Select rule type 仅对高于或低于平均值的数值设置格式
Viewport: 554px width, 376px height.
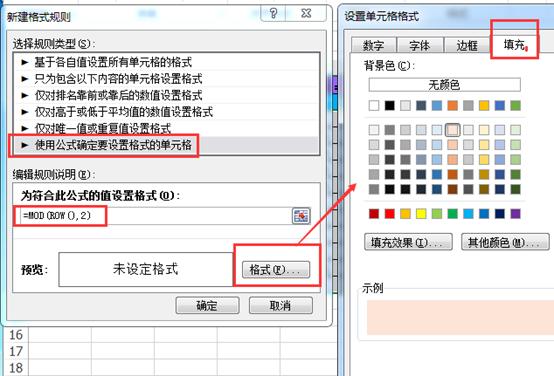pyautogui.click(x=166, y=112)
